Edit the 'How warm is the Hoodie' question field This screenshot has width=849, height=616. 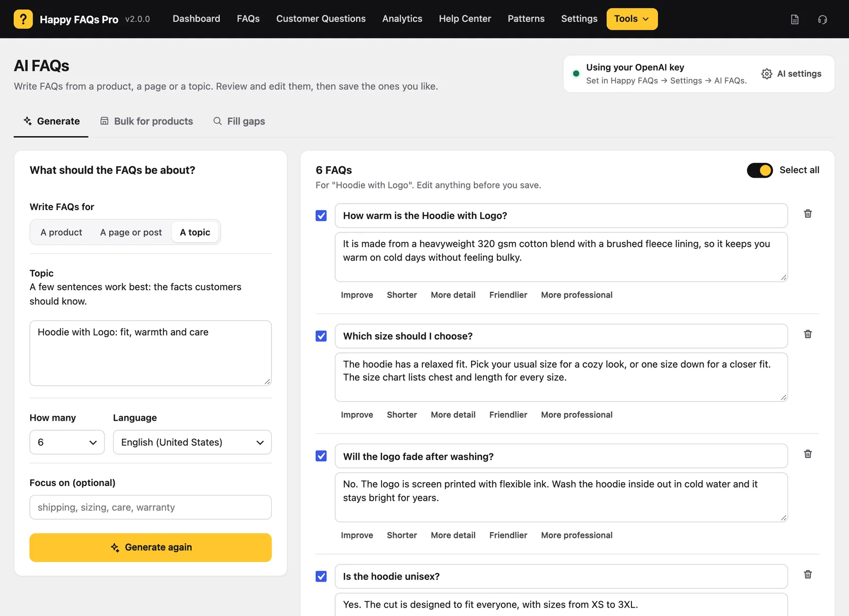coord(561,216)
